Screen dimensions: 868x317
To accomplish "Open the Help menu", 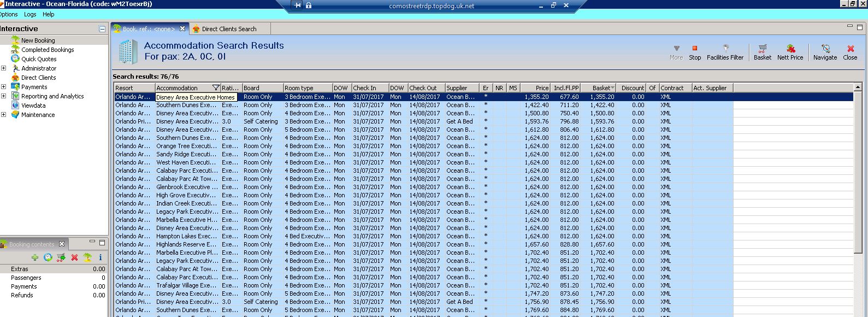I will pyautogui.click(x=49, y=14).
